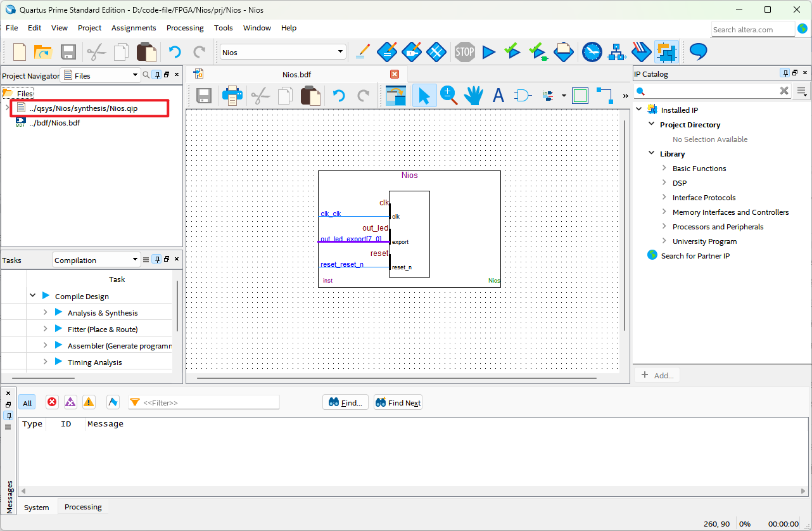Select the arrow Selection tool

tap(424, 96)
